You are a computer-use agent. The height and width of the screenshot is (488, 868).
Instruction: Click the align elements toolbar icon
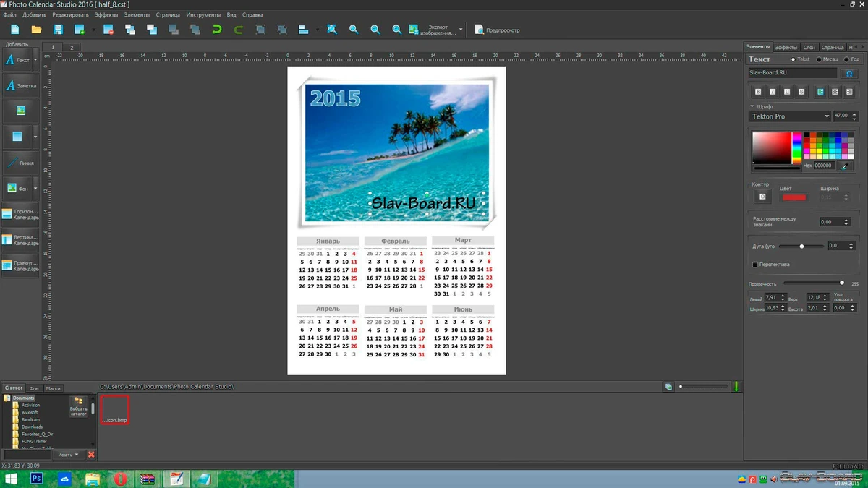(x=304, y=30)
